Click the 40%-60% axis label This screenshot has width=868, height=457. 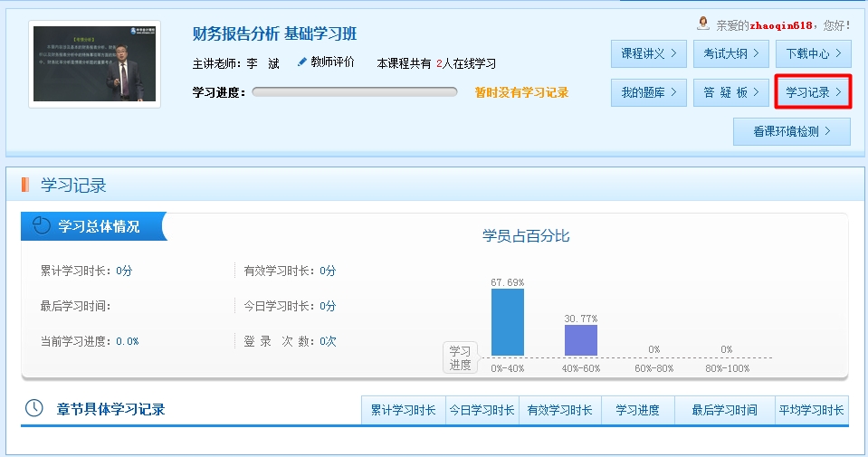click(x=581, y=368)
